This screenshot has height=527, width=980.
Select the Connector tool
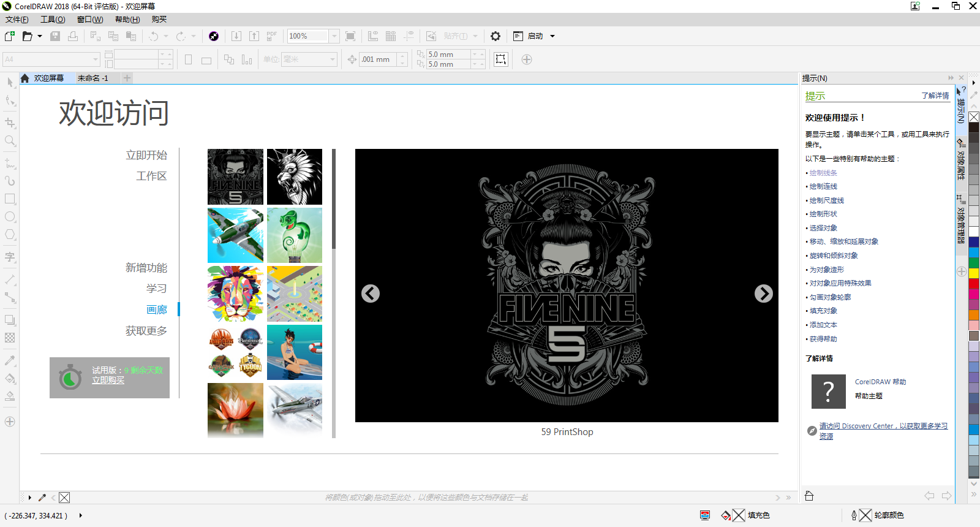(x=10, y=297)
